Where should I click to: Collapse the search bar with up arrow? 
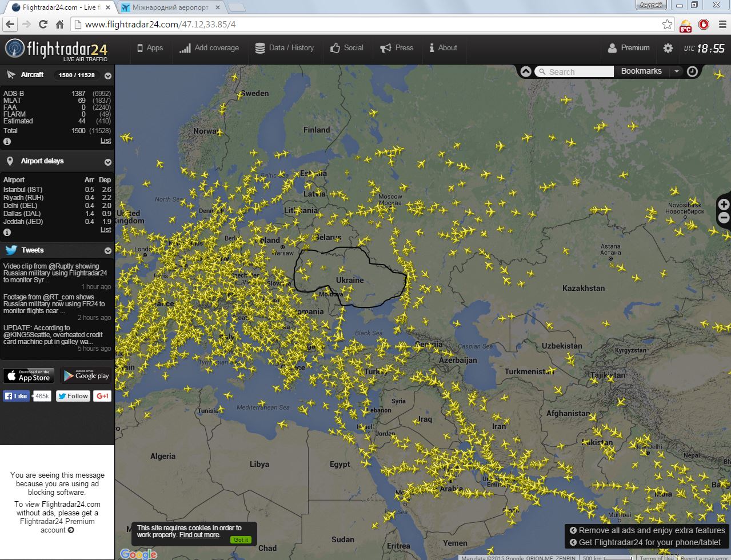tap(526, 71)
